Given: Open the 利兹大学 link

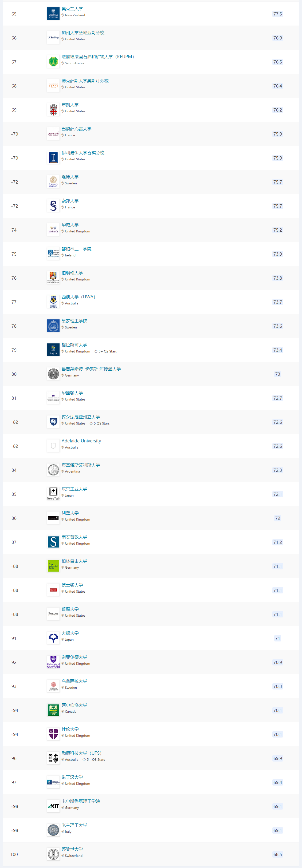Looking at the screenshot, I should (70, 513).
